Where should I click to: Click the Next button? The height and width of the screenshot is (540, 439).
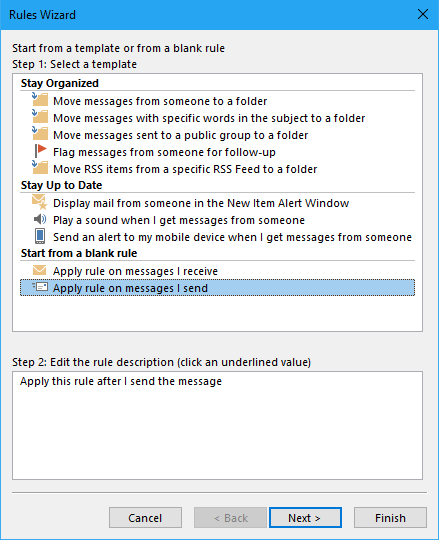point(305,517)
